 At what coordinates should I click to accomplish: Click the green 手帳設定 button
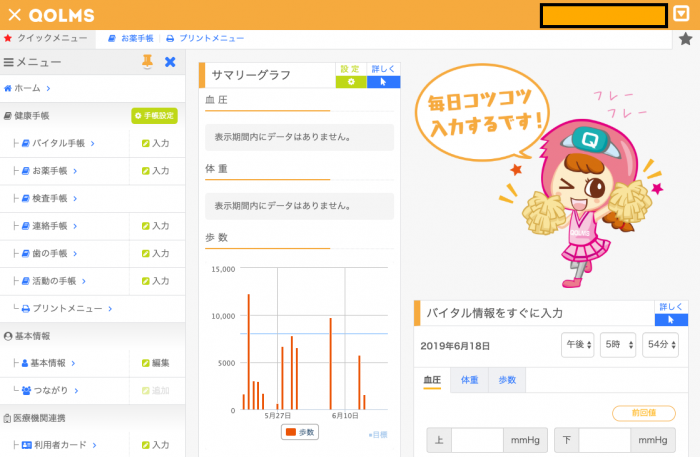(154, 116)
